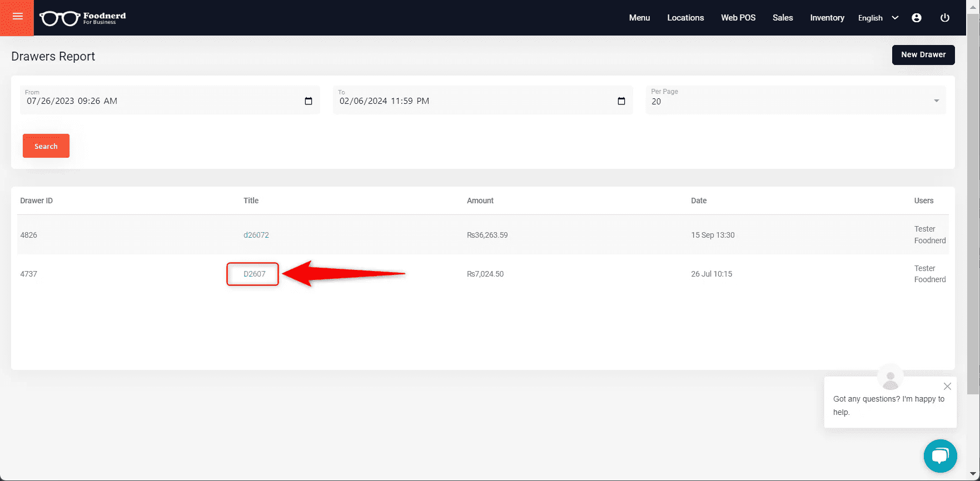980x481 pixels.
Task: Open drawer link d26072
Action: (256, 235)
